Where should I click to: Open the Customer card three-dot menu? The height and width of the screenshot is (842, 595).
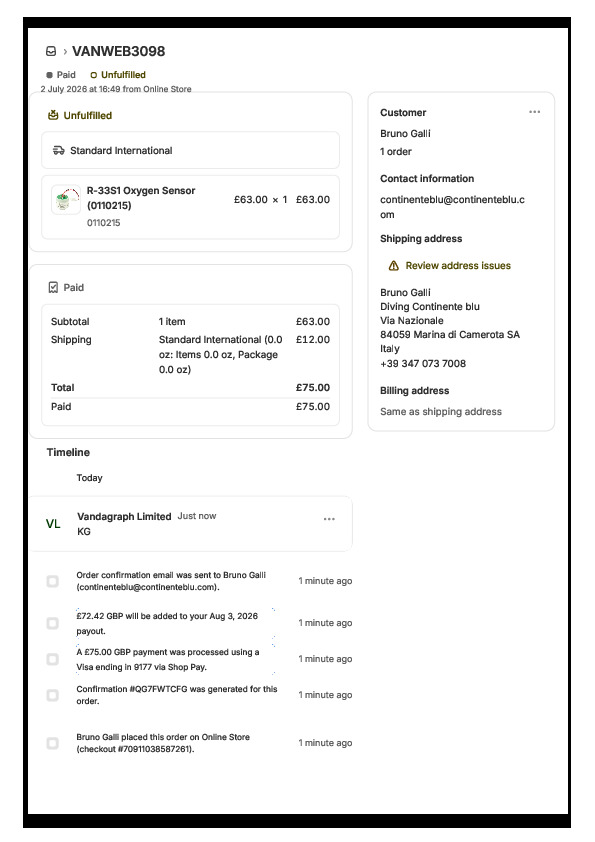(534, 112)
